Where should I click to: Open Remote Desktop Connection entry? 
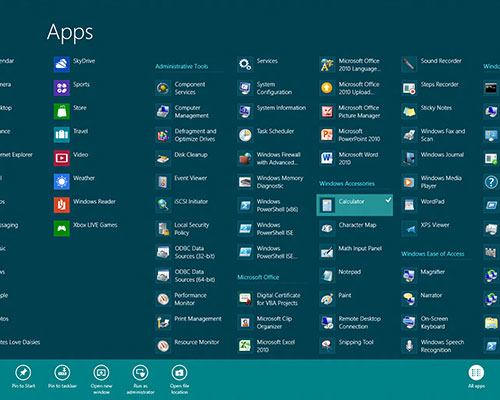click(351, 322)
